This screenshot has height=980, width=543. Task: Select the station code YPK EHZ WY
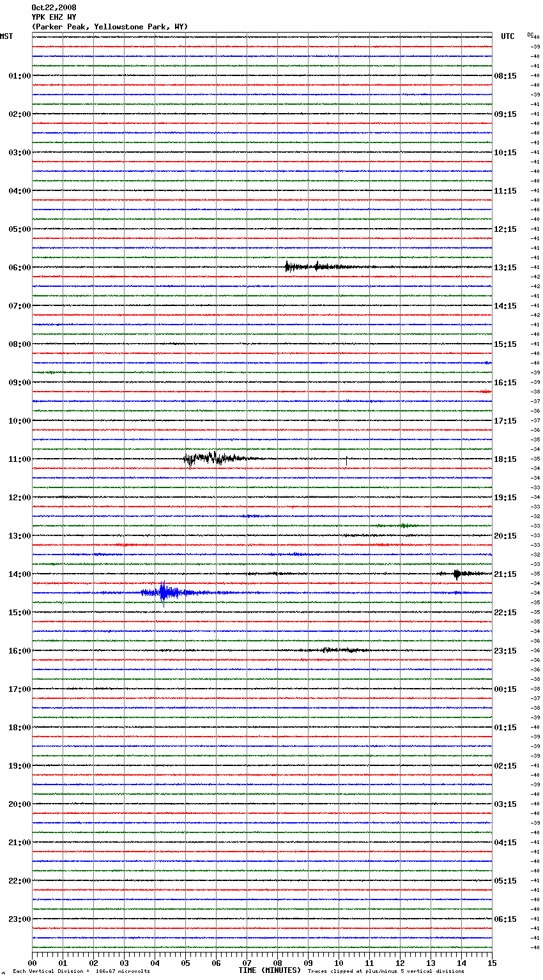pyautogui.click(x=54, y=17)
